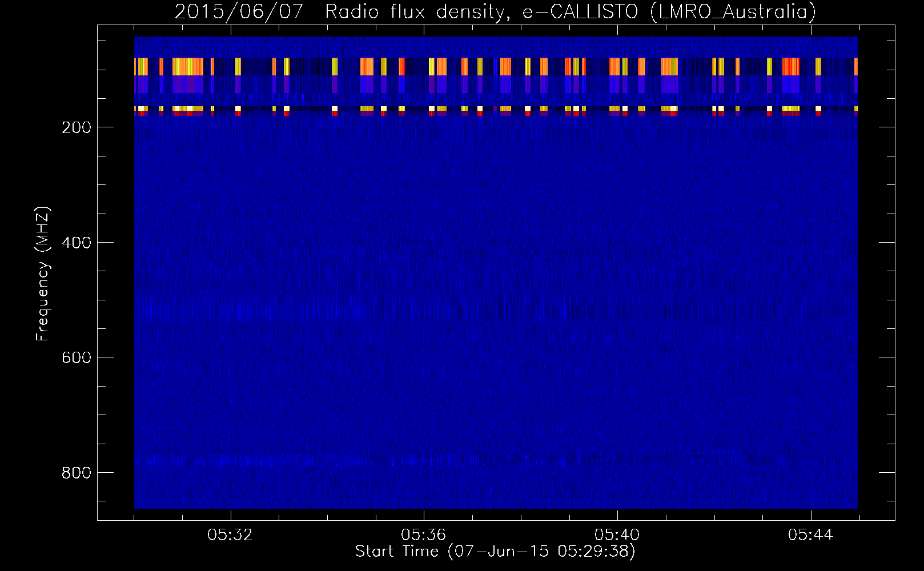Click the 05:36 time tick label

click(x=423, y=535)
